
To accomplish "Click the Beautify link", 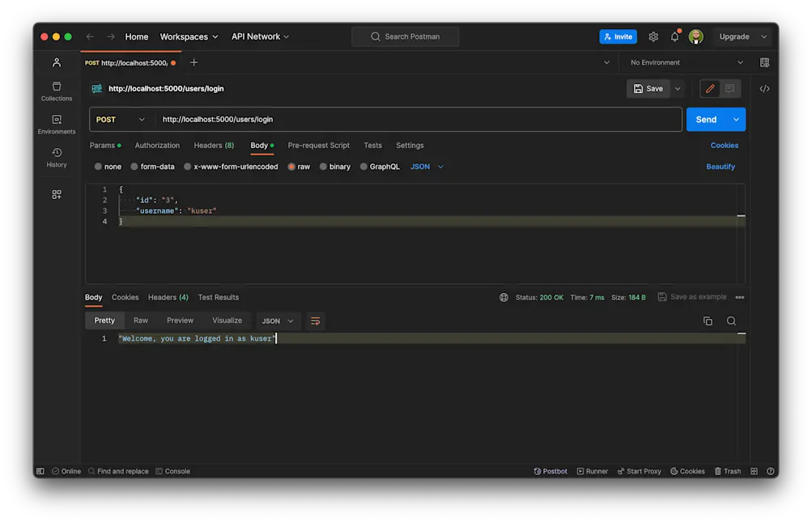I will pyautogui.click(x=721, y=167).
